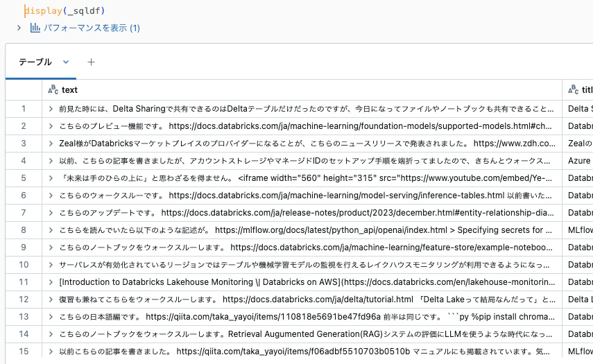The height and width of the screenshot is (364, 593).
Task: Expand the performance section chevron
Action: 19,28
